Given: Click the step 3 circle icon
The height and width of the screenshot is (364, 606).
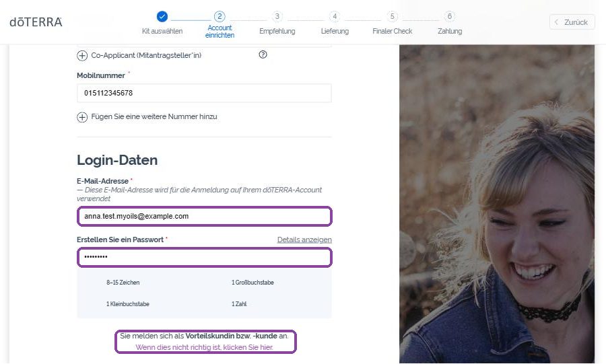Looking at the screenshot, I should (277, 17).
